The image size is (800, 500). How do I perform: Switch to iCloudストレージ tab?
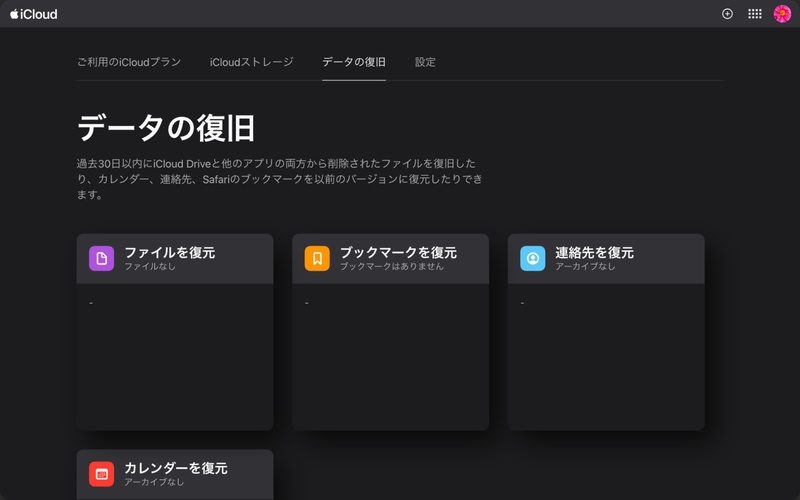[252, 62]
